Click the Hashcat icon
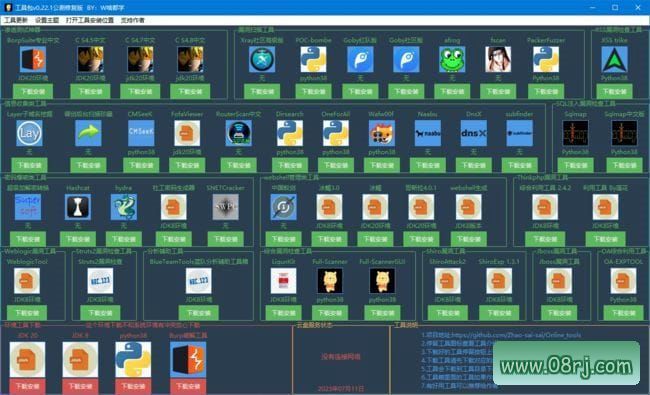The image size is (650, 395). [x=78, y=207]
